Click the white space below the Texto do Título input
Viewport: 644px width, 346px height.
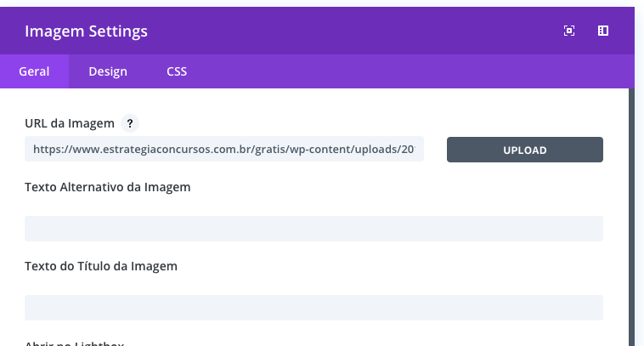pos(314,329)
